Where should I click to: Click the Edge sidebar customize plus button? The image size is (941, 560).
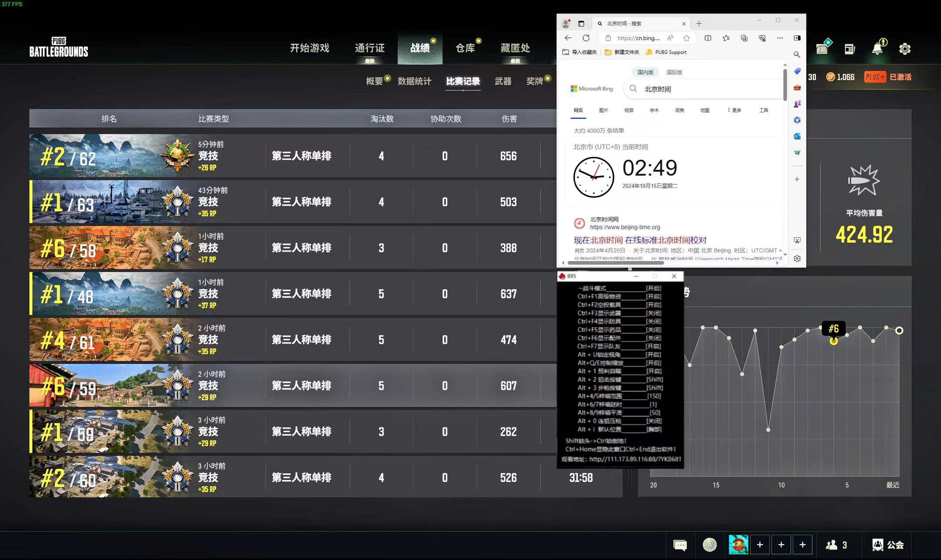pyautogui.click(x=797, y=179)
